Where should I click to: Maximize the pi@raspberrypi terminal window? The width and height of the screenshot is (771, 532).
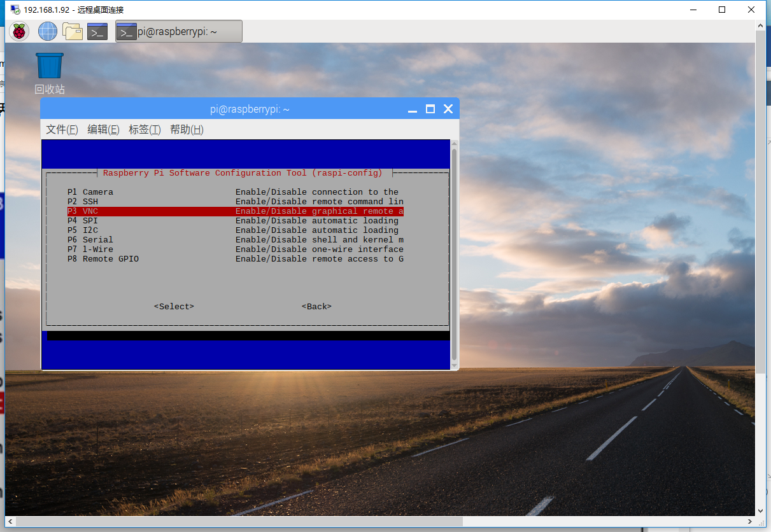(430, 109)
